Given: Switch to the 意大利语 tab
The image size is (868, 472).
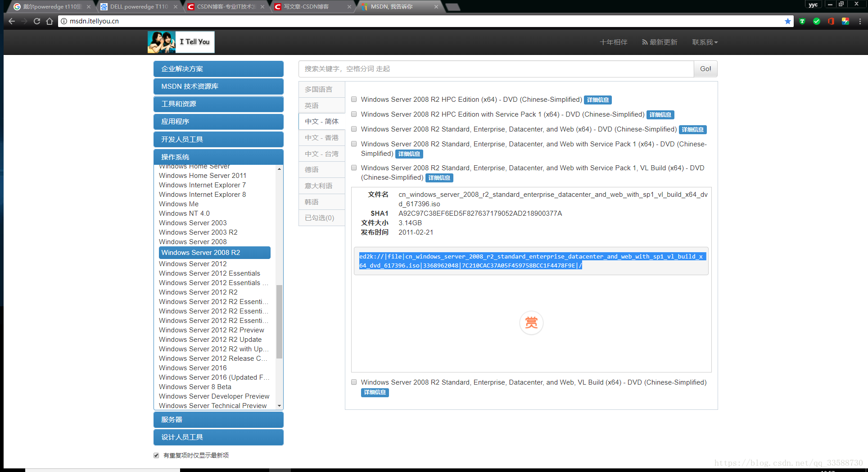Looking at the screenshot, I should coord(322,186).
